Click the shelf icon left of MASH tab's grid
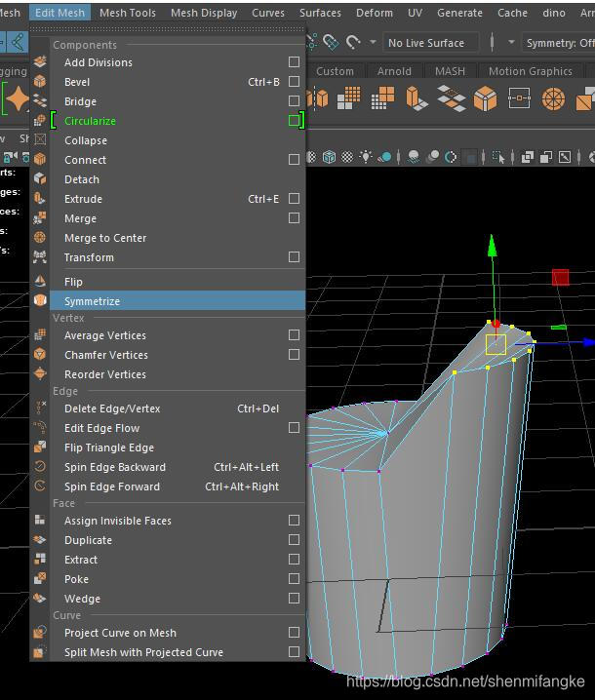The width and height of the screenshot is (595, 700). pyautogui.click(x=416, y=98)
